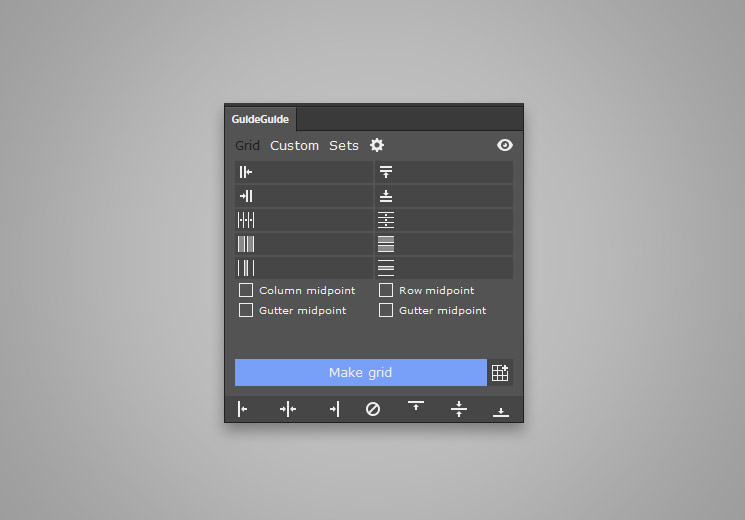Screen dimensions: 745x520
Task: Add guide to the top edge
Action: (x=416, y=405)
